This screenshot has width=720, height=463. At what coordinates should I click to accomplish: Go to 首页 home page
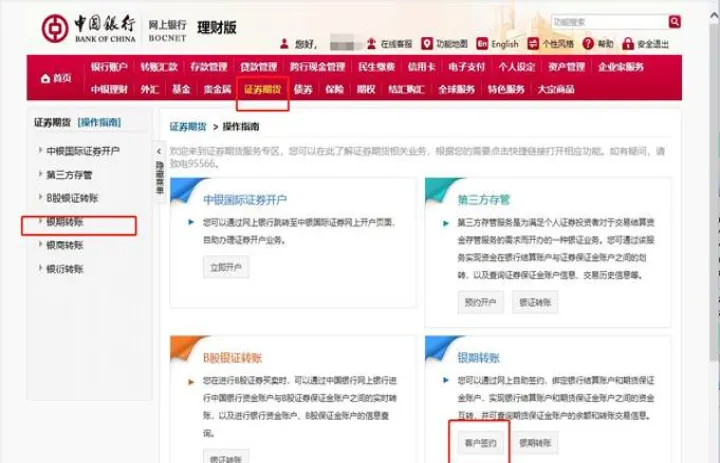(x=56, y=78)
